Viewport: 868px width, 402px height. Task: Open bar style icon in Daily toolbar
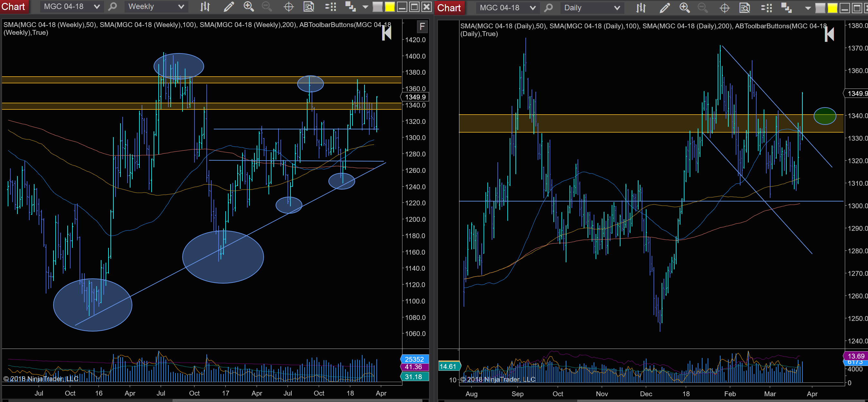pos(641,8)
